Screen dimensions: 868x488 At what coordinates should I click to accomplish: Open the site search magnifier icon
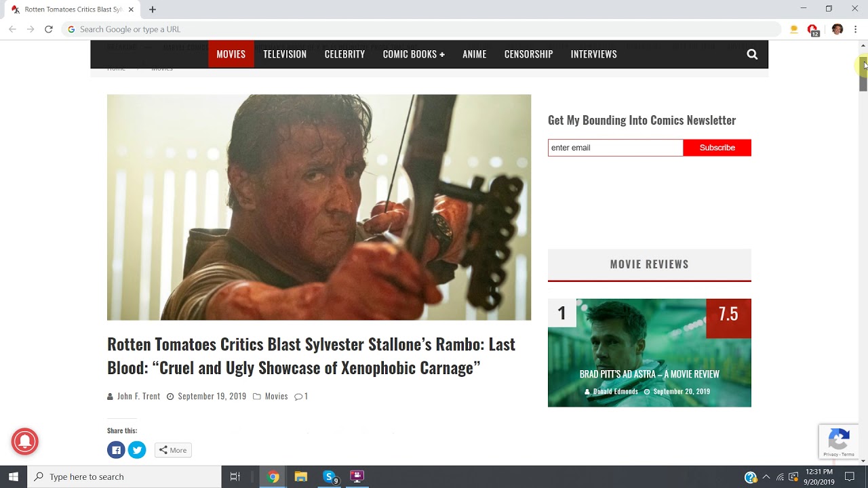point(752,54)
